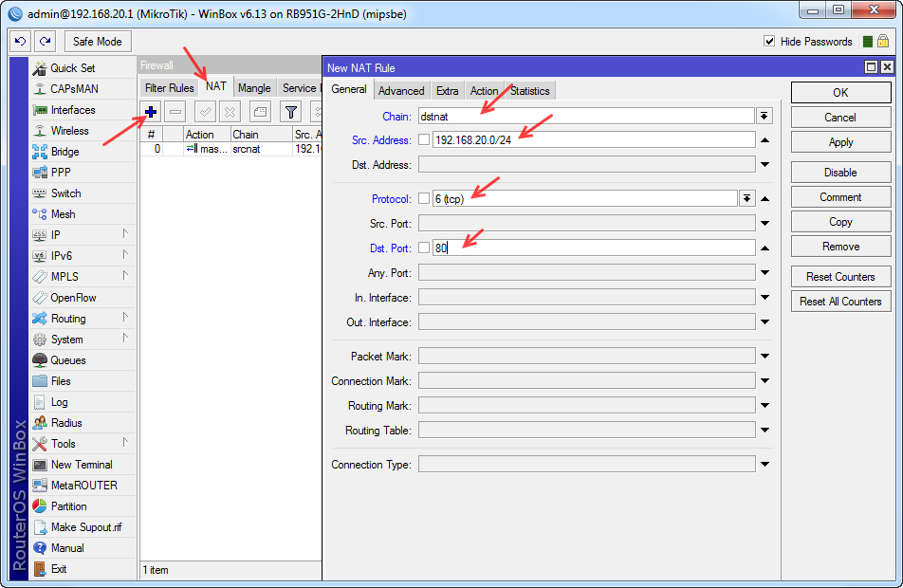Screen dimensions: 903x588
Task: Expand the Out. Interface field
Action: [x=765, y=322]
